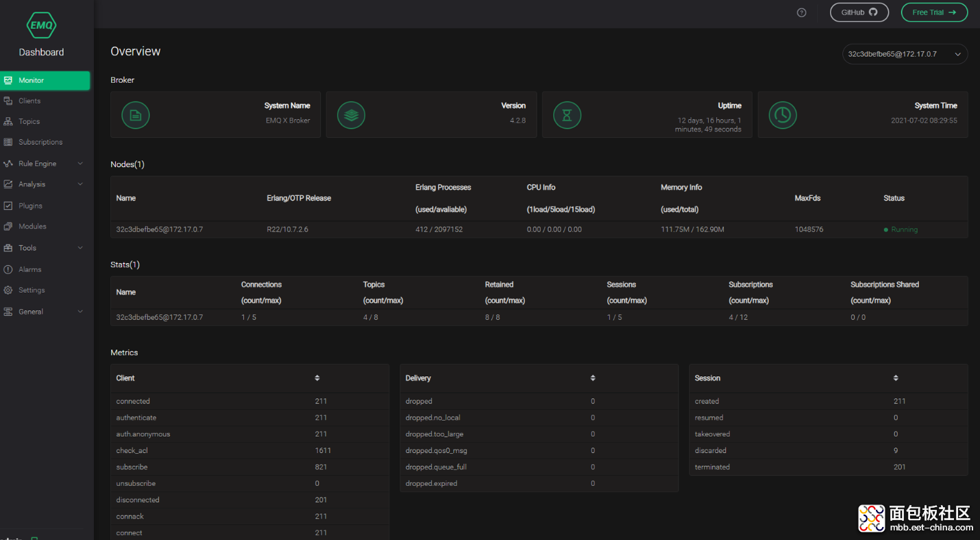
Task: Click the Dashboard title text
Action: 41,52
